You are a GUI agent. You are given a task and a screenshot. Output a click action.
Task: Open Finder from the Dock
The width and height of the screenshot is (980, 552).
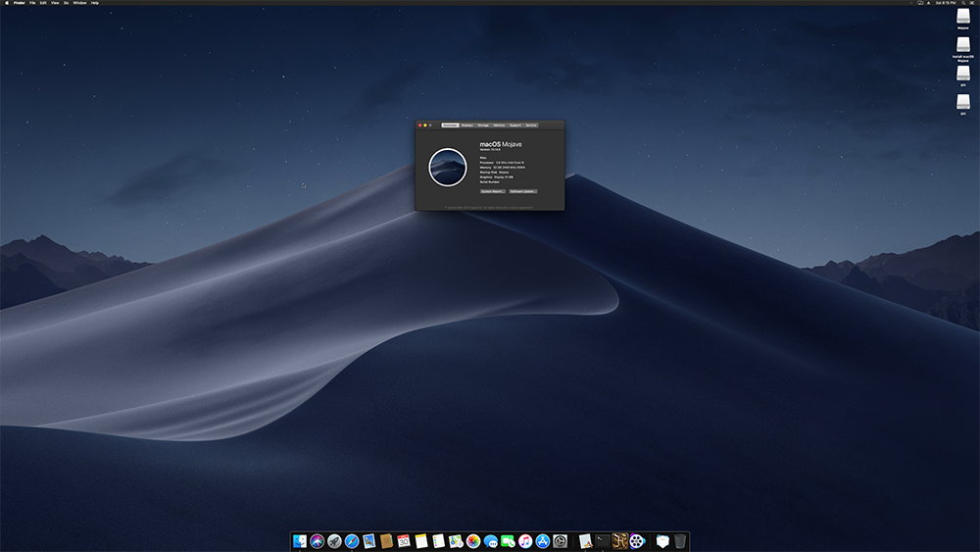300,541
